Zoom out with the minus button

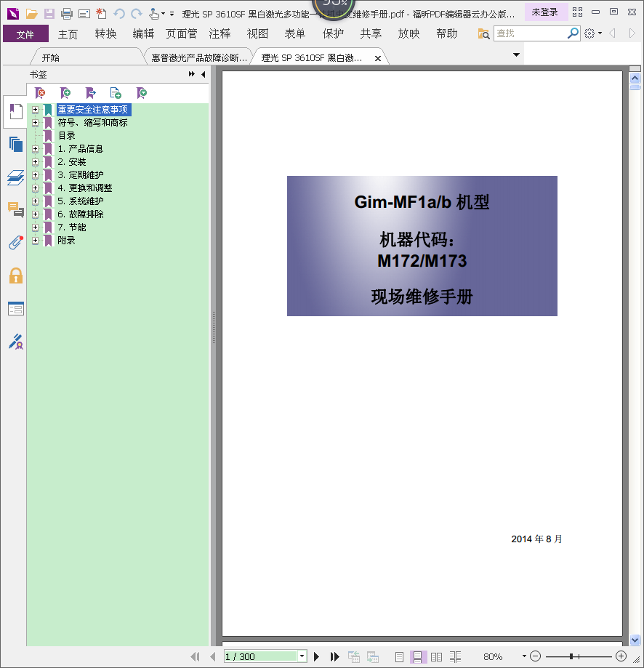click(x=536, y=656)
